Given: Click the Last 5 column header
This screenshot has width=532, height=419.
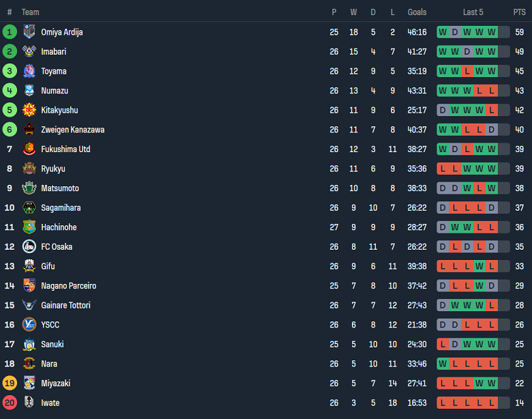Looking at the screenshot, I should (473, 12).
